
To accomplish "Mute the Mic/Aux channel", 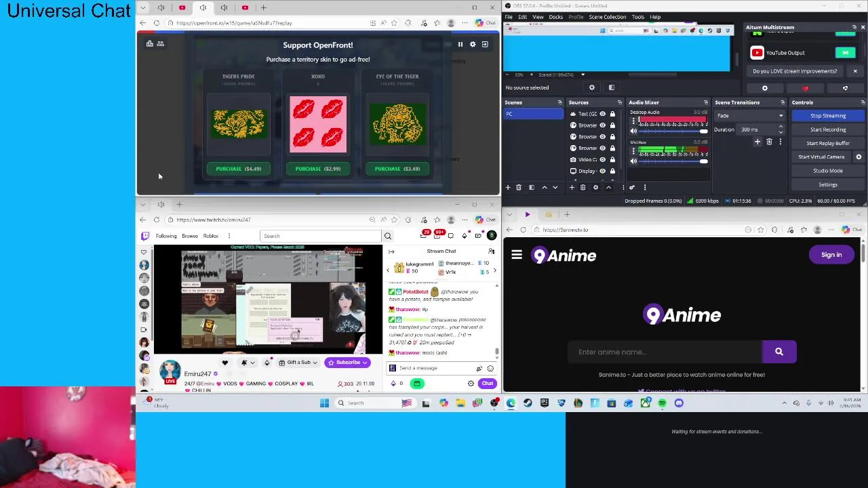I will (633, 161).
